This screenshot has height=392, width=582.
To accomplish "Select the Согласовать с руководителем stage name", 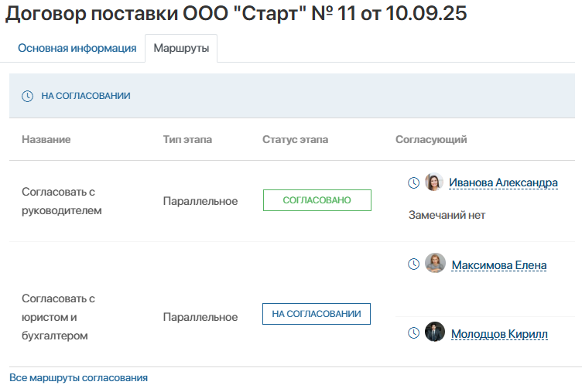I will coord(62,201).
